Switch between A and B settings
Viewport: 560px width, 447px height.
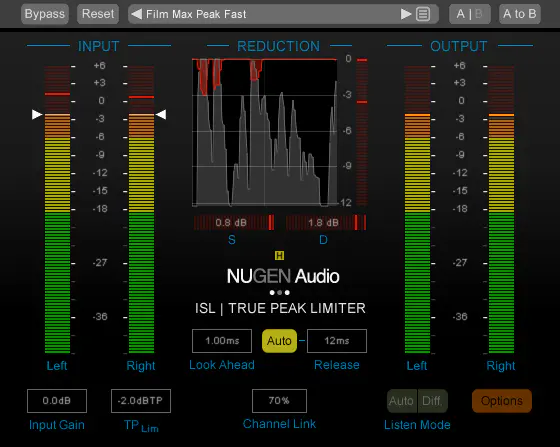(470, 14)
